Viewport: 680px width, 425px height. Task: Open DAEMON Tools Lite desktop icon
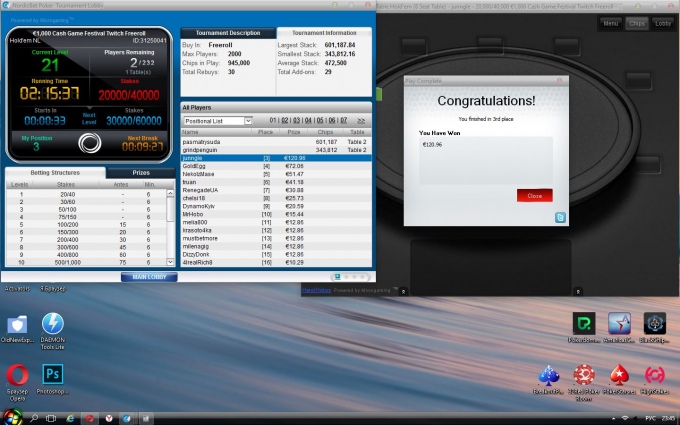click(x=52, y=331)
